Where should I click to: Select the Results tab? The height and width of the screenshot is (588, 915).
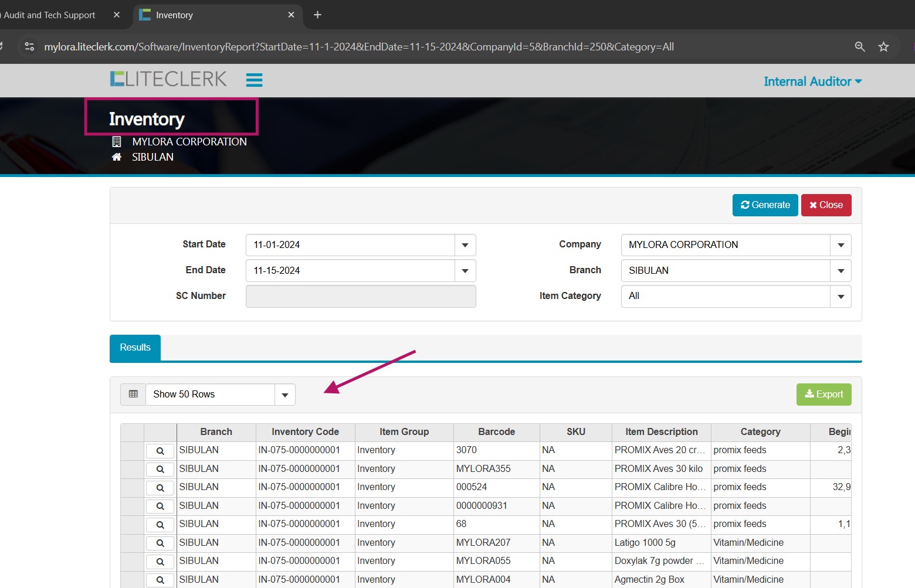pyautogui.click(x=135, y=348)
